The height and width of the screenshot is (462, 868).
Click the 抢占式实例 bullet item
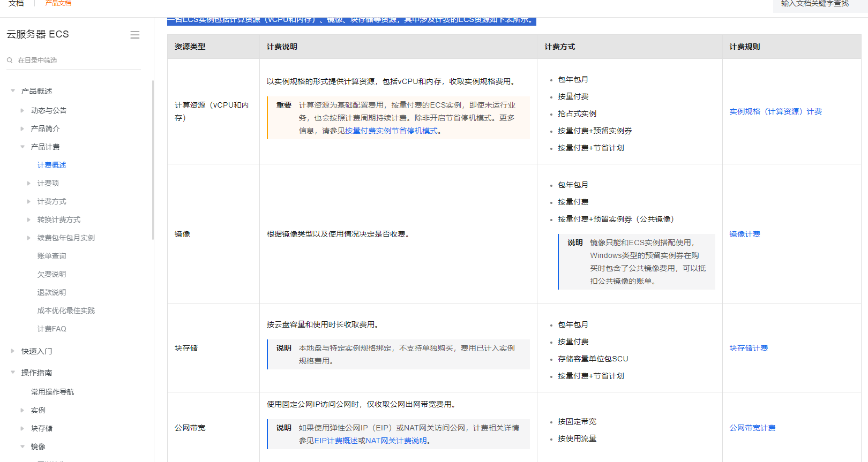click(x=577, y=113)
